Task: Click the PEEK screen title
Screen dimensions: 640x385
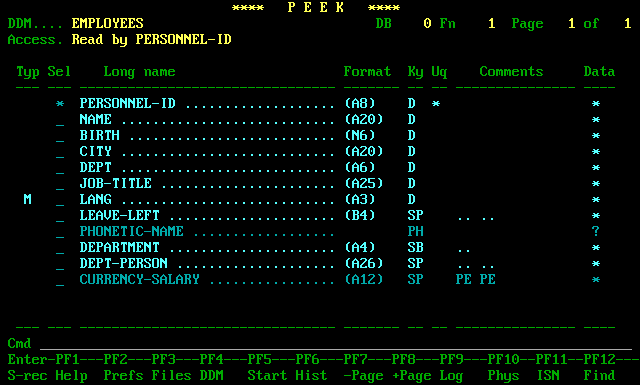Action: (316, 7)
